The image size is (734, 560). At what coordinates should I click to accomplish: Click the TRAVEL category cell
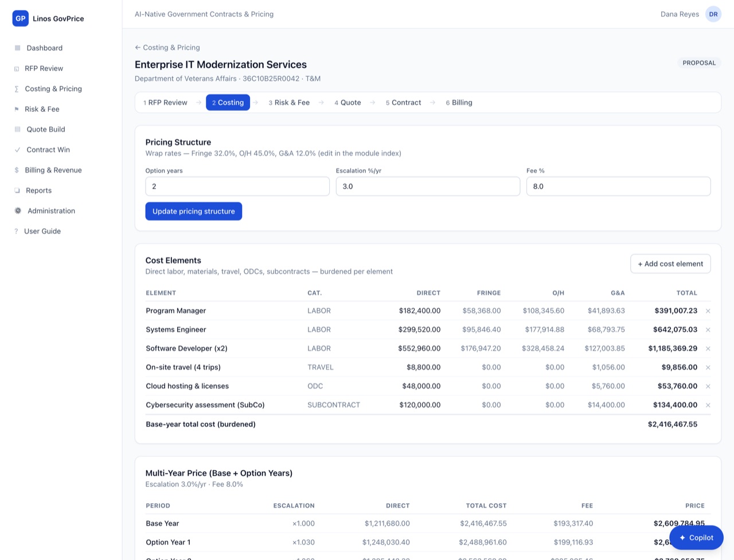coord(321,367)
